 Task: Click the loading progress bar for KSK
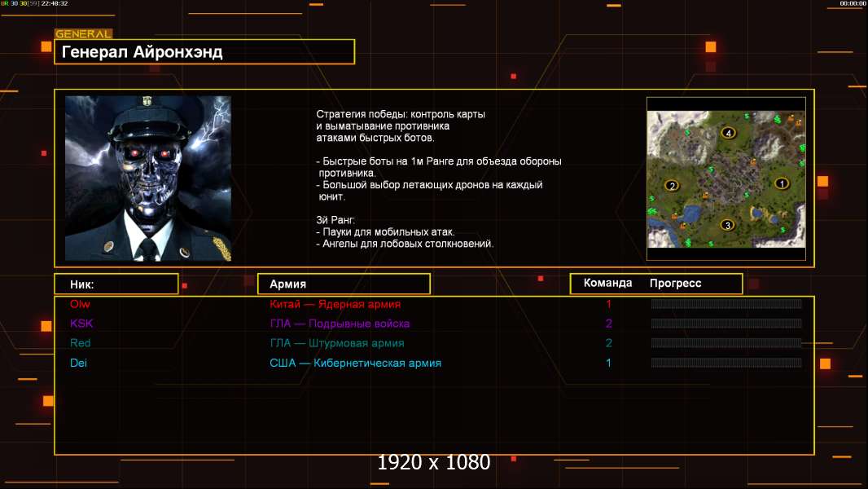coord(726,324)
